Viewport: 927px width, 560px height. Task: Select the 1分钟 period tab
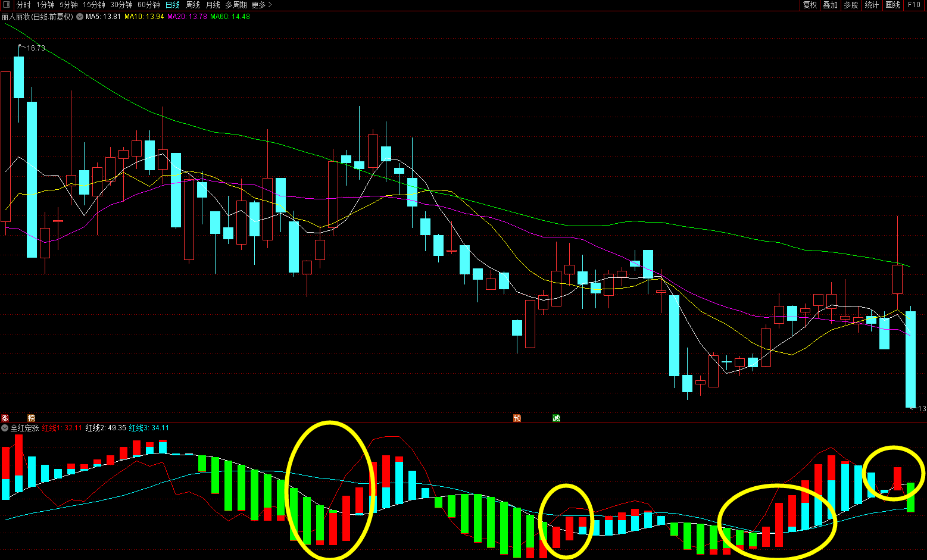pyautogui.click(x=45, y=5)
